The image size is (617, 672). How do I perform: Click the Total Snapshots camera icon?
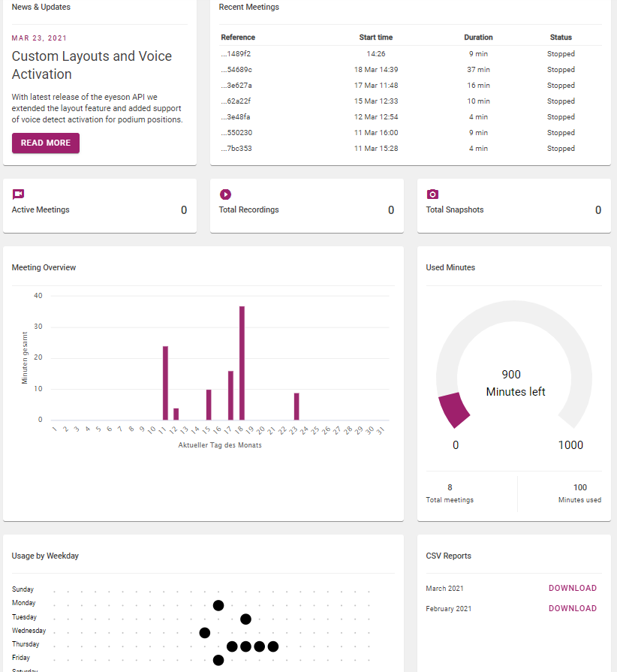coord(432,194)
